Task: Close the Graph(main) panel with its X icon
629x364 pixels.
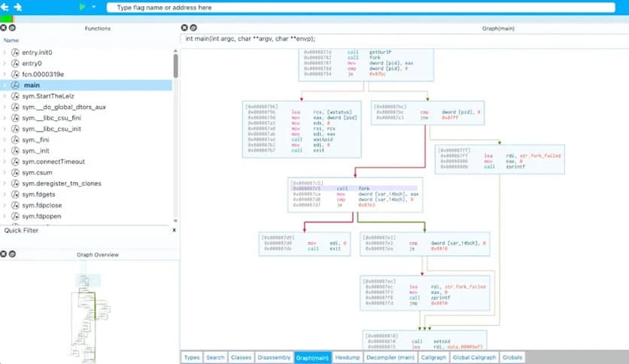Action: [184, 28]
